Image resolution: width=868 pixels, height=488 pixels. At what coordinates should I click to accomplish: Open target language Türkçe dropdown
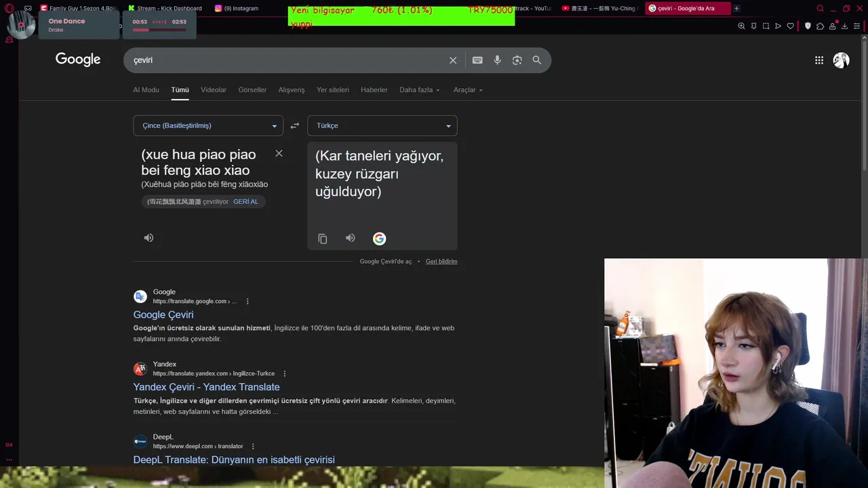[x=382, y=125]
